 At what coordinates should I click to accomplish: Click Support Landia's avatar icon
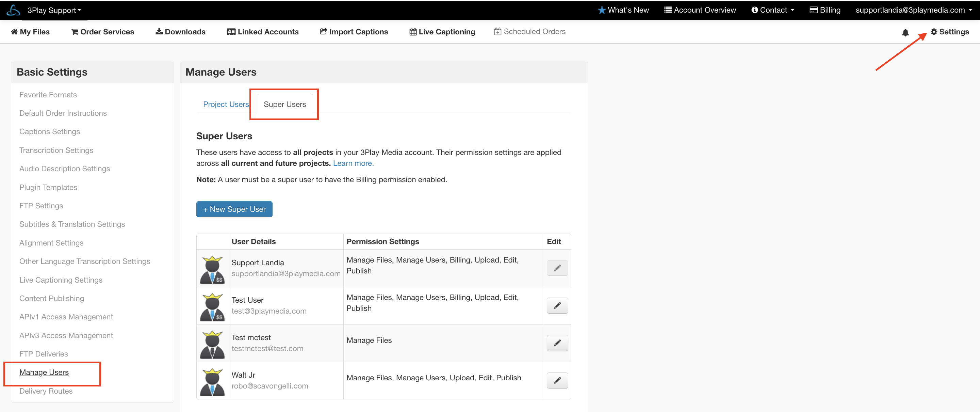[x=212, y=269]
